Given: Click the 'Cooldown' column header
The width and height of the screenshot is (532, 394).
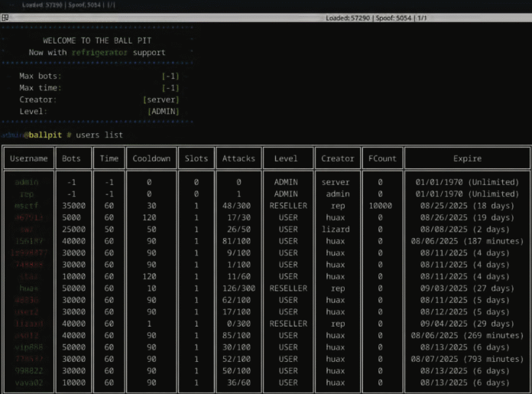Looking at the screenshot, I should point(151,158).
